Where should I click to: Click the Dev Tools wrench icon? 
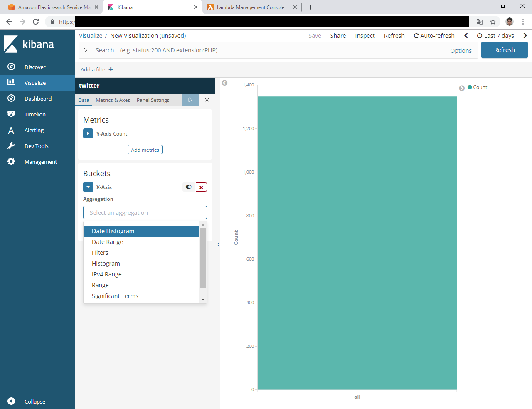coord(11,146)
